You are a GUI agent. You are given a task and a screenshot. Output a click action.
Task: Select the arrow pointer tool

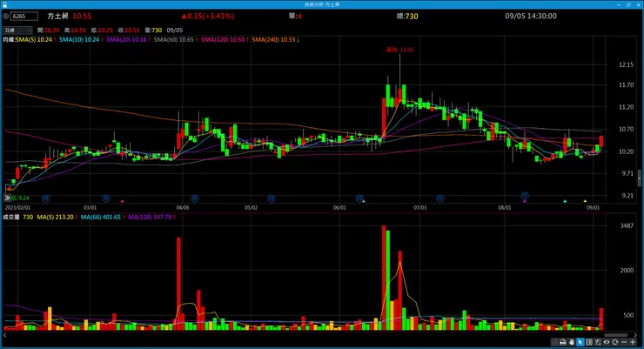(x=580, y=342)
